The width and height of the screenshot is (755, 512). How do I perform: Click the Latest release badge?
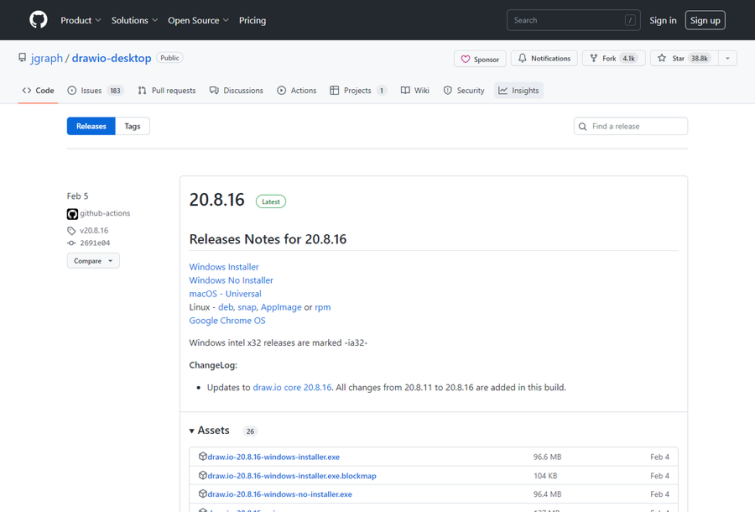[271, 201]
